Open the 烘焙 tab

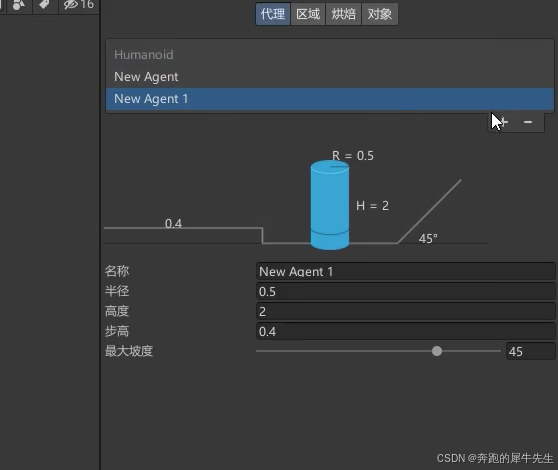pyautogui.click(x=343, y=14)
